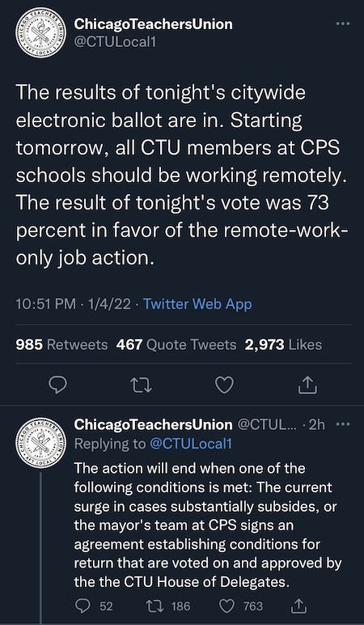Share the main tweet

point(308,385)
